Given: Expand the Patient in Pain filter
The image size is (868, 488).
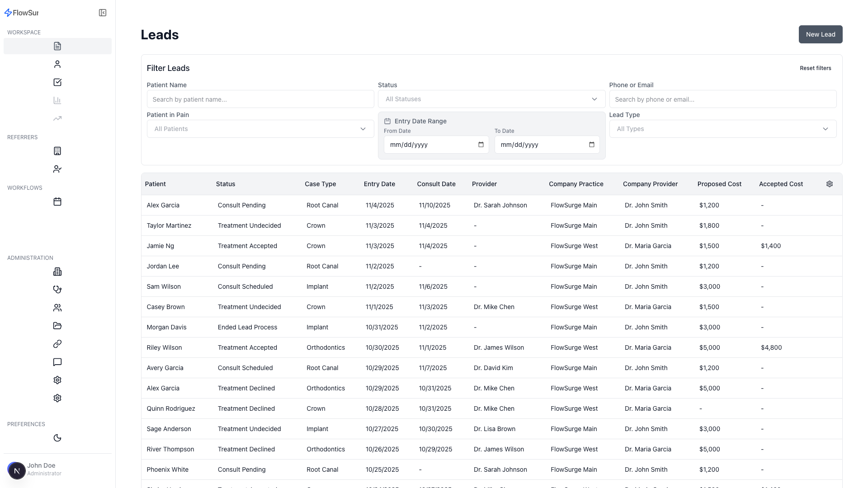Looking at the screenshot, I should point(260,129).
